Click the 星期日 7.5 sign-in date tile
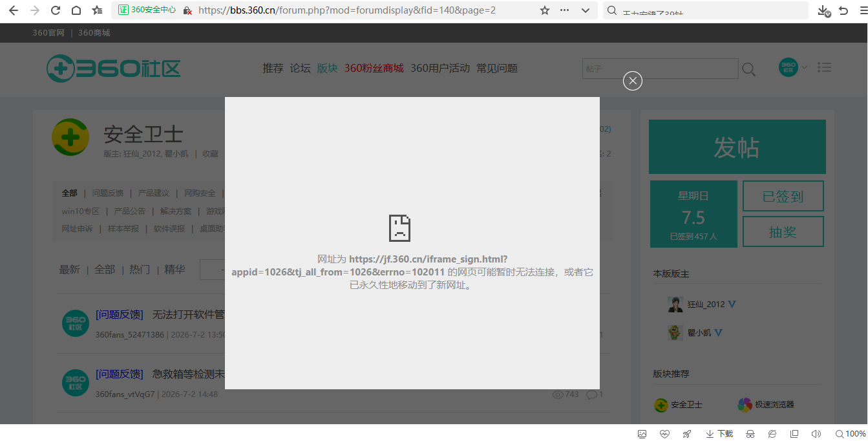The width and height of the screenshot is (868, 441). pos(693,214)
